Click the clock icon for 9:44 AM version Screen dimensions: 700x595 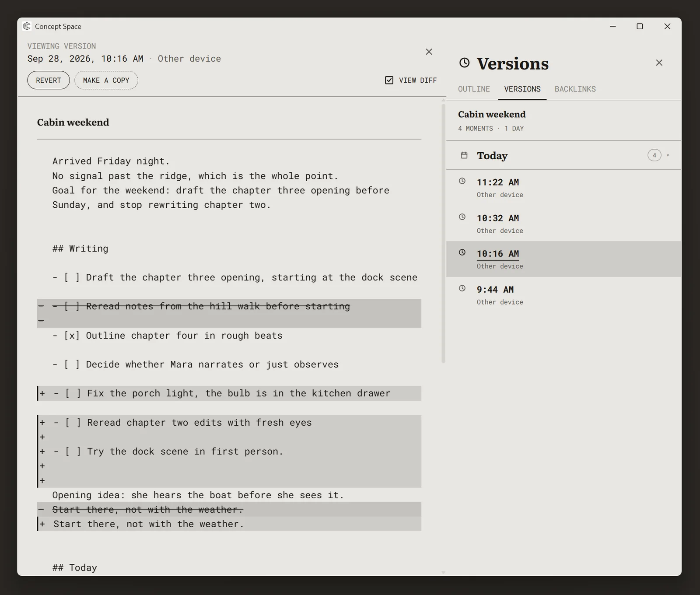point(462,288)
